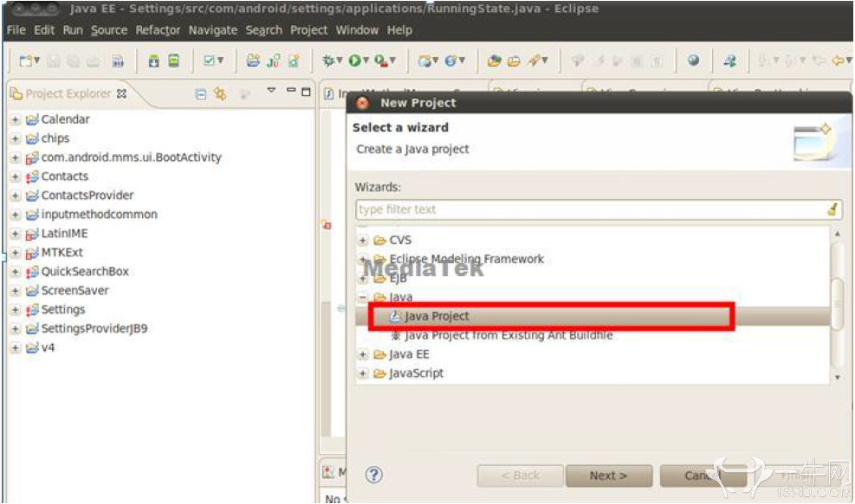This screenshot has width=855, height=504.
Task: Open the Project Explorer view menu triangle
Action: [271, 90]
